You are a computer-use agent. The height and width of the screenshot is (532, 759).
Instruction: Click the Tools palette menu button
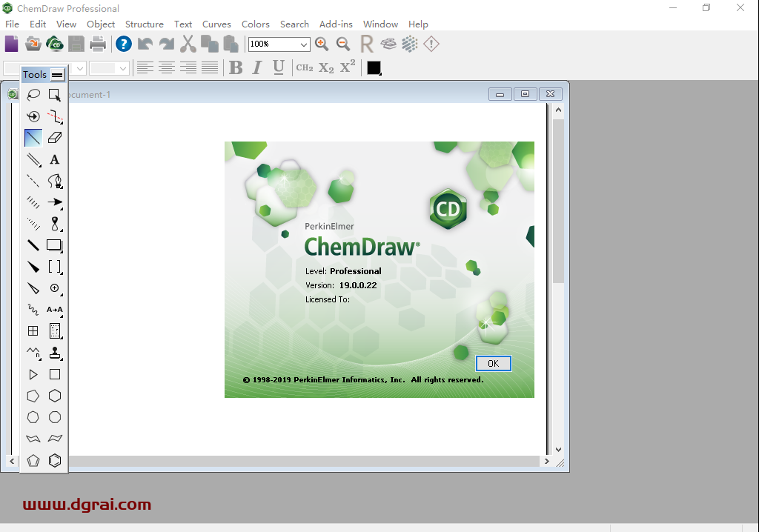pyautogui.click(x=57, y=75)
